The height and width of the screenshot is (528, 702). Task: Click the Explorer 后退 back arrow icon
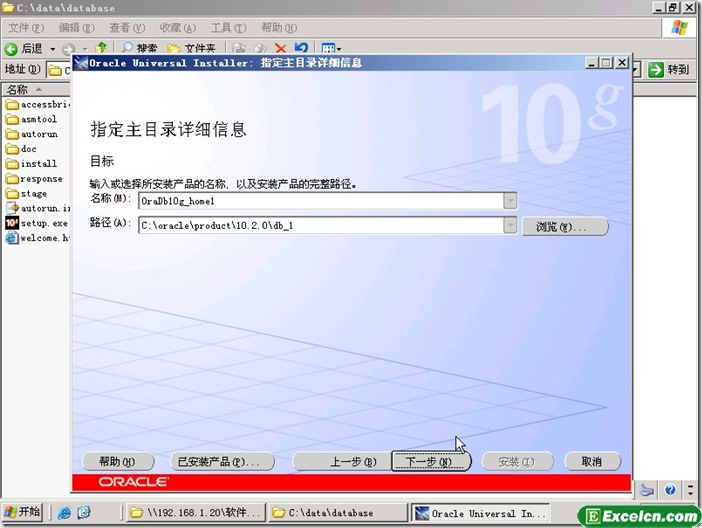click(12, 48)
